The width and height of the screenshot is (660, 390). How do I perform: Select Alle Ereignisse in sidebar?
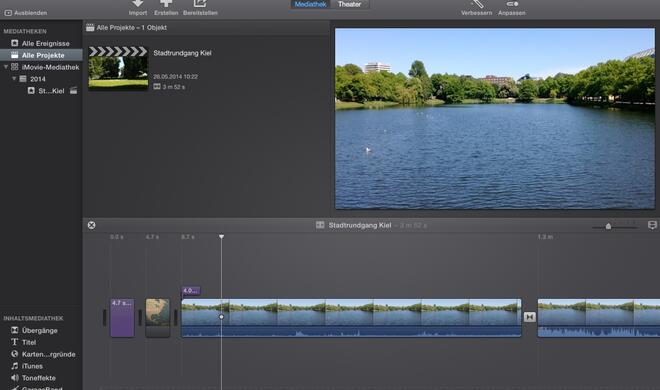[41, 43]
